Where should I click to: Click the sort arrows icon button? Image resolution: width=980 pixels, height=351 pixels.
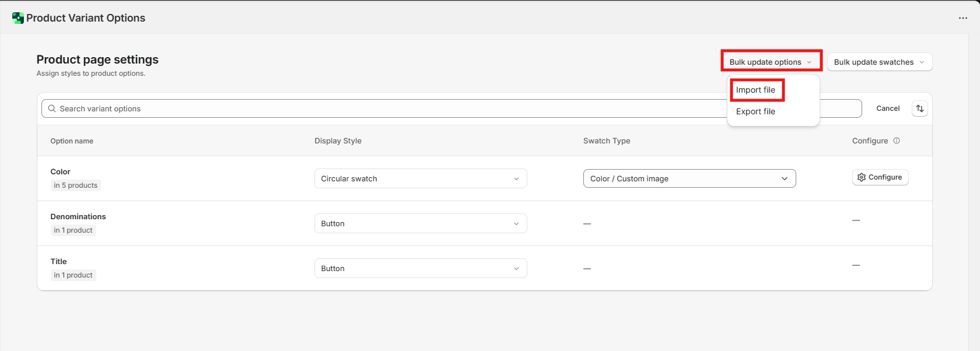[919, 108]
